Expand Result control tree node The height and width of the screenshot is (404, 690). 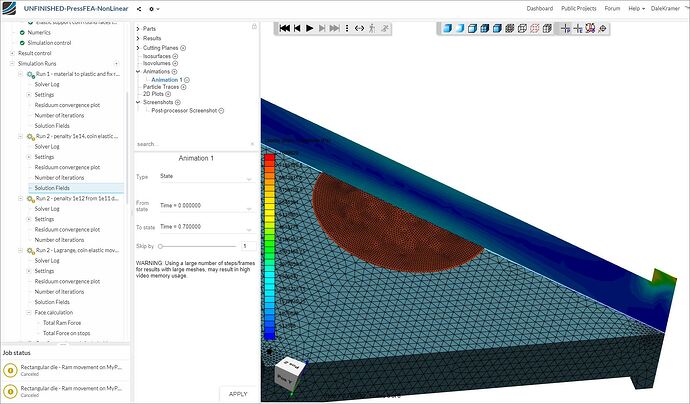(12, 53)
